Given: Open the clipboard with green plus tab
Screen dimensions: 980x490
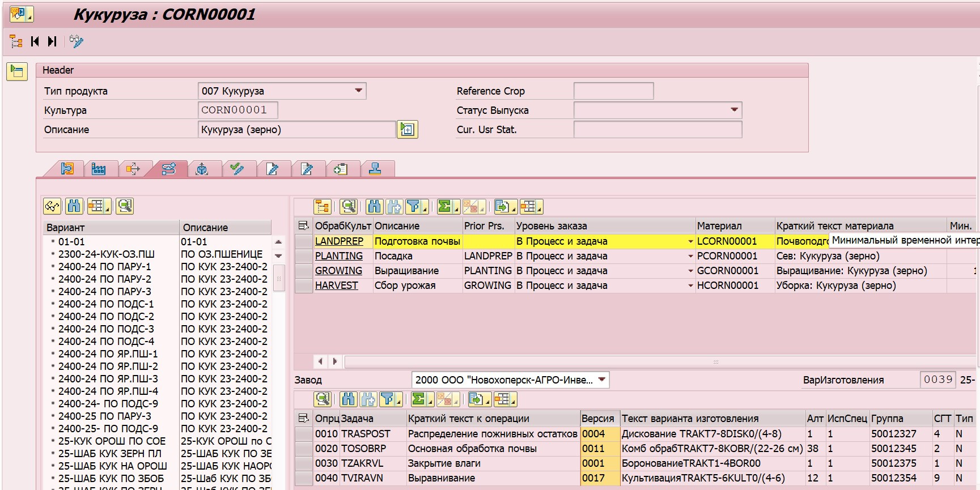Looking at the screenshot, I should (x=341, y=169).
